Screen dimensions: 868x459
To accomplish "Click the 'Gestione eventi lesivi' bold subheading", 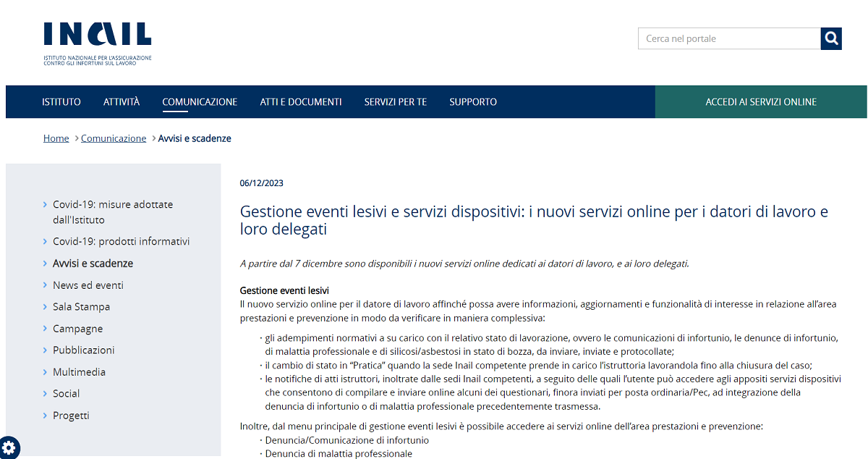I will click(284, 290).
